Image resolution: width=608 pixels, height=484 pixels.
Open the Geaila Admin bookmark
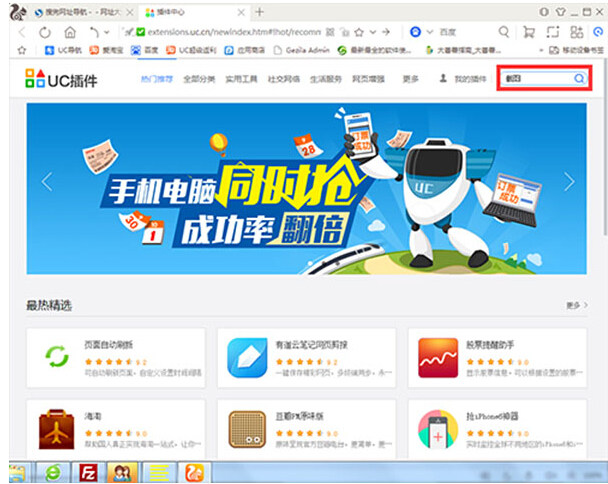point(302,50)
